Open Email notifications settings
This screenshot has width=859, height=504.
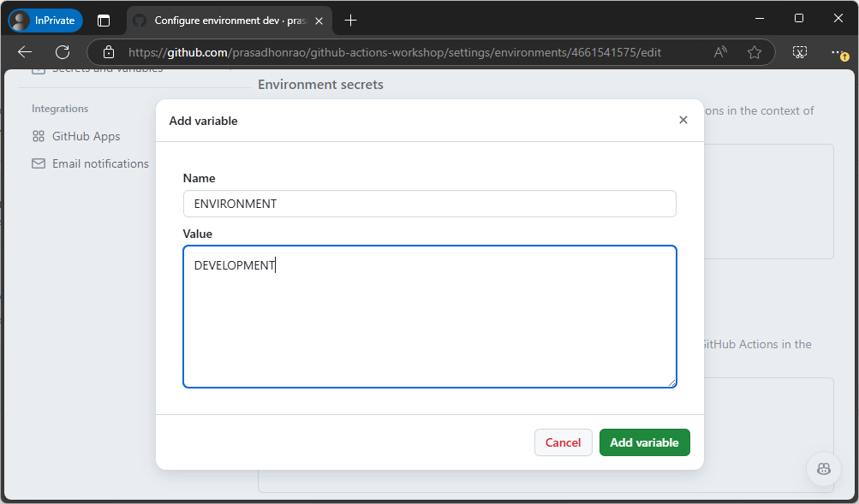tap(99, 163)
